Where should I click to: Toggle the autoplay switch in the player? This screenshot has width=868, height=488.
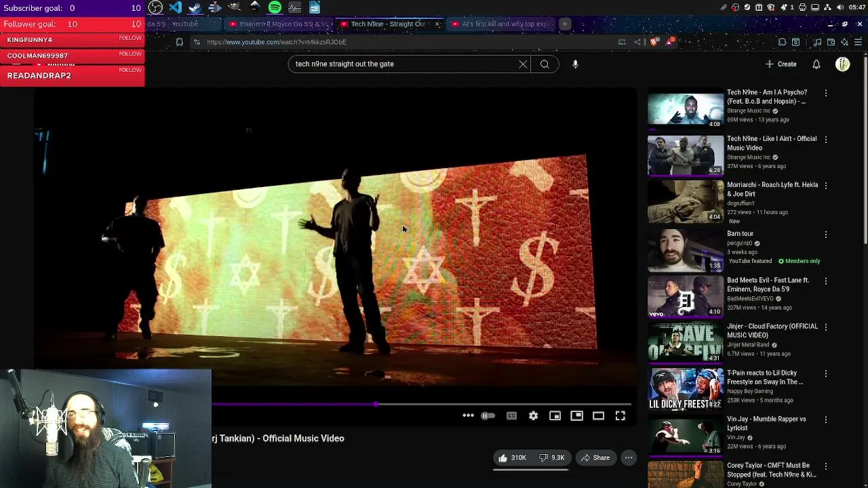coord(488,415)
